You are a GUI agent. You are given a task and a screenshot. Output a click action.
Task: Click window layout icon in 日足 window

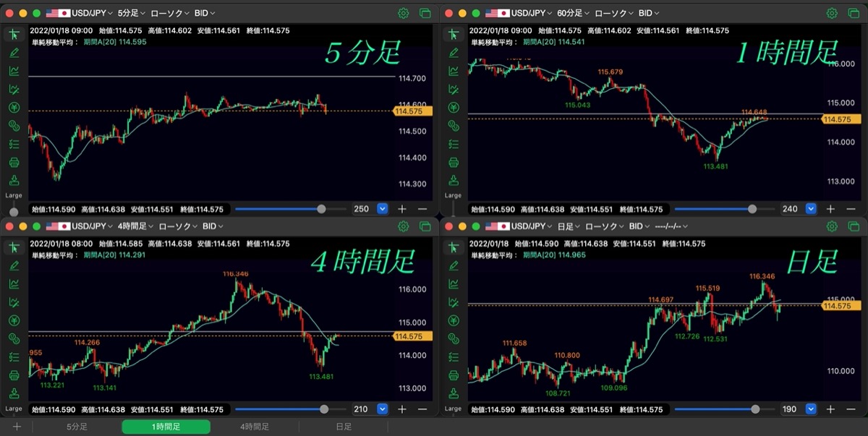pos(854,226)
